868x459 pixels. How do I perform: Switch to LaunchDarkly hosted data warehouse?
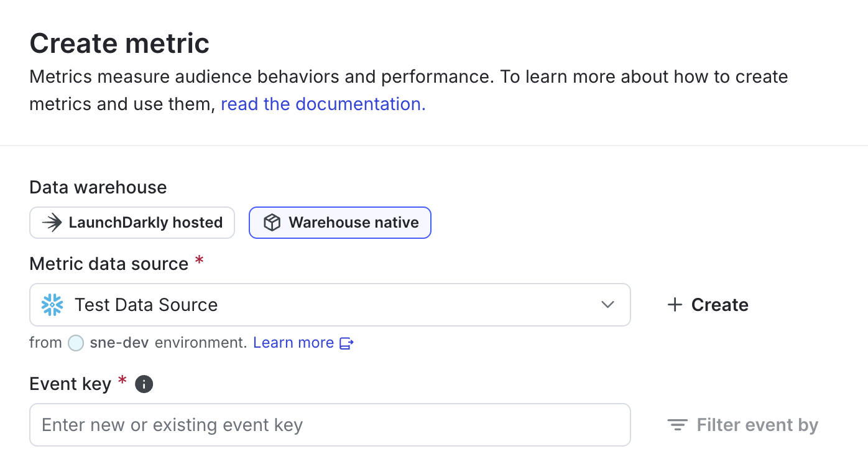click(132, 222)
